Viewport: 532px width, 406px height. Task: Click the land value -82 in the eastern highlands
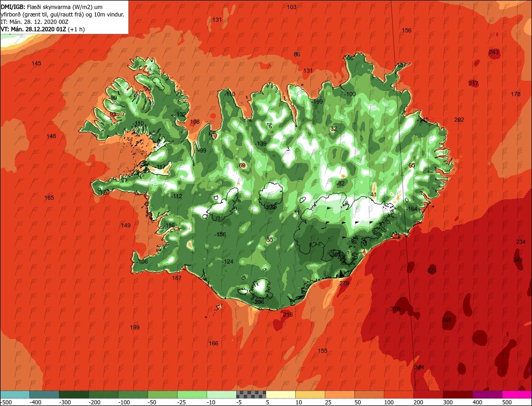pos(340,183)
